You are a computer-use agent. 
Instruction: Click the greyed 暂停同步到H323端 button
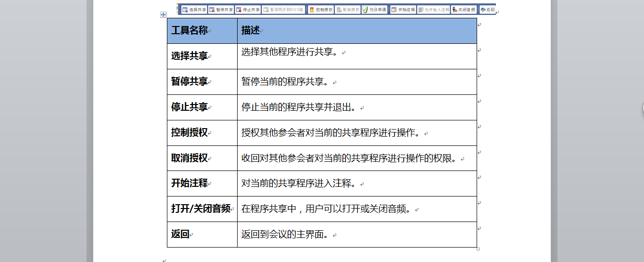click(283, 10)
